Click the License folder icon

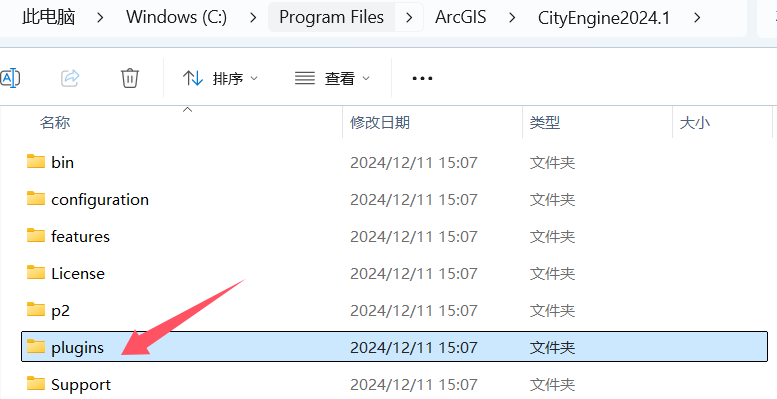click(x=36, y=273)
